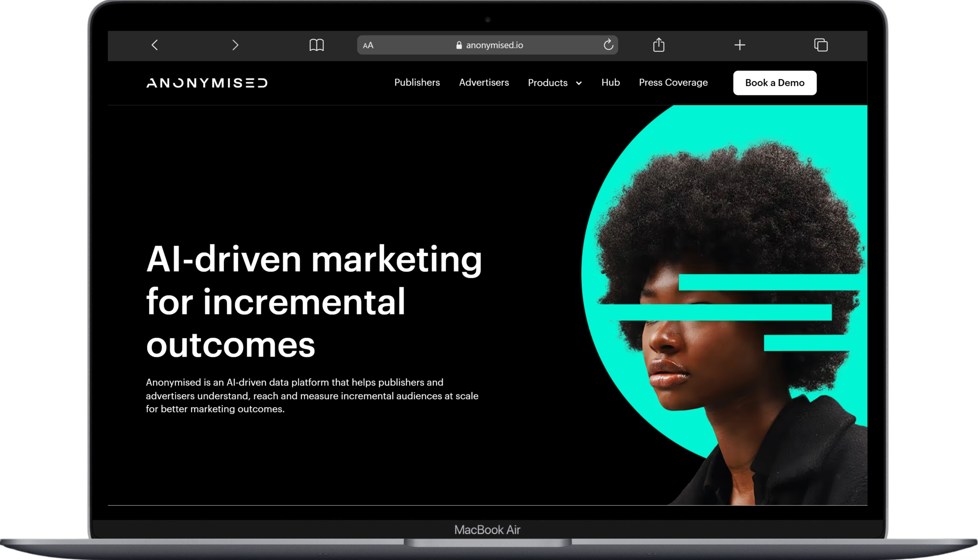Open the Publishers page
The height and width of the screenshot is (560, 978).
417,82
